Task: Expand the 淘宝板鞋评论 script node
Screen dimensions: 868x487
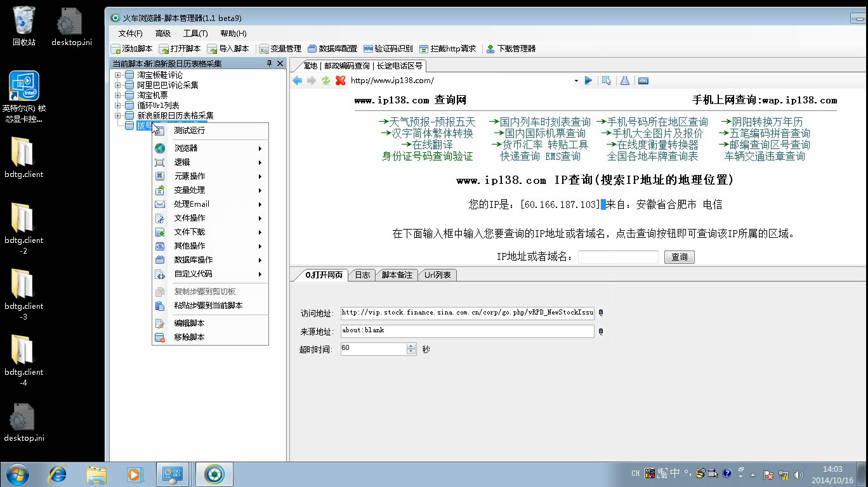Action: [x=117, y=75]
